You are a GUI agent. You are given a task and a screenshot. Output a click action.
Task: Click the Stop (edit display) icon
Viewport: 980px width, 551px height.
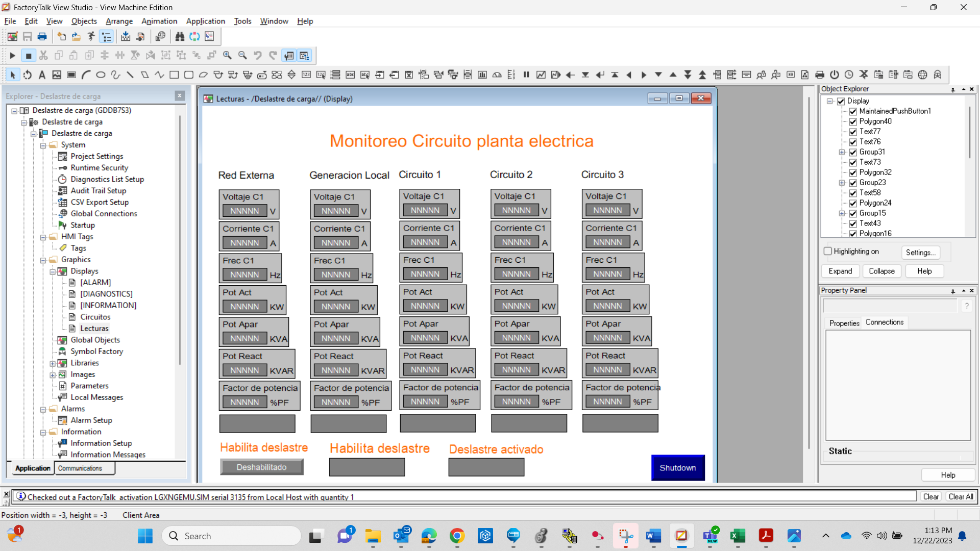click(29, 56)
